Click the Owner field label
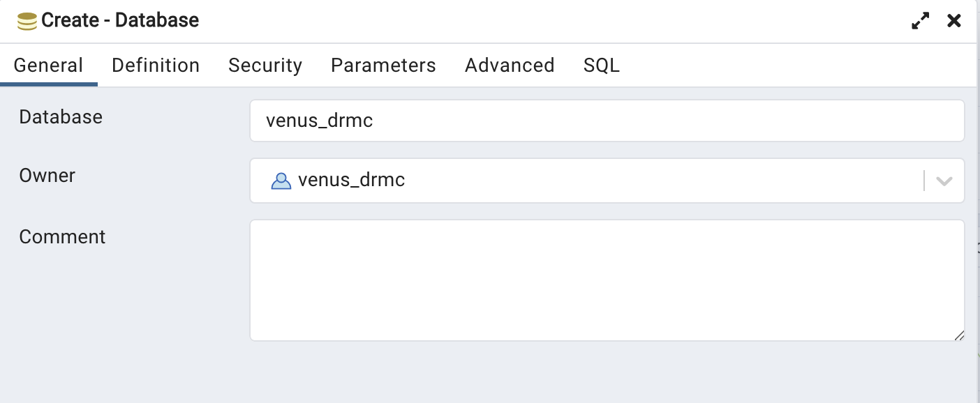Viewport: 980px width, 403px height. click(47, 175)
